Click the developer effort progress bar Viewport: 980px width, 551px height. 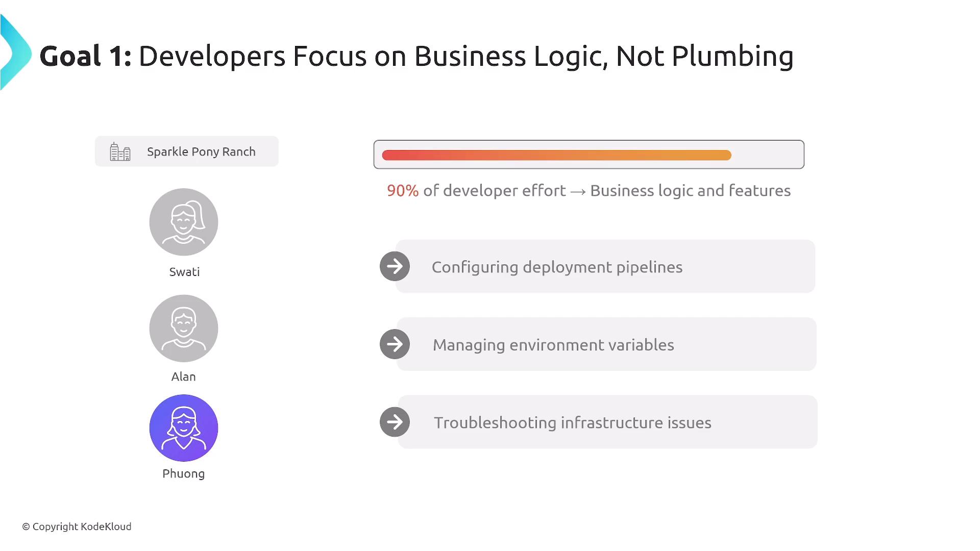pos(589,155)
